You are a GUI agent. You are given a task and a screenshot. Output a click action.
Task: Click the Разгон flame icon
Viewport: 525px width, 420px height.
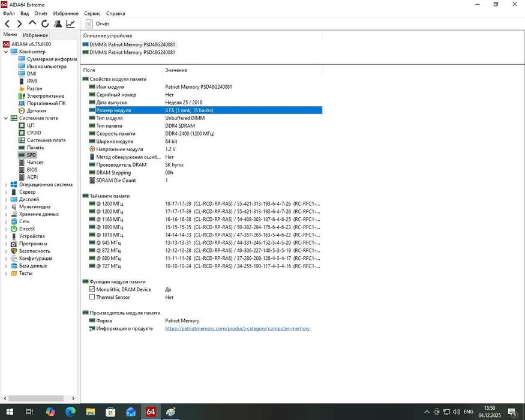[22, 88]
